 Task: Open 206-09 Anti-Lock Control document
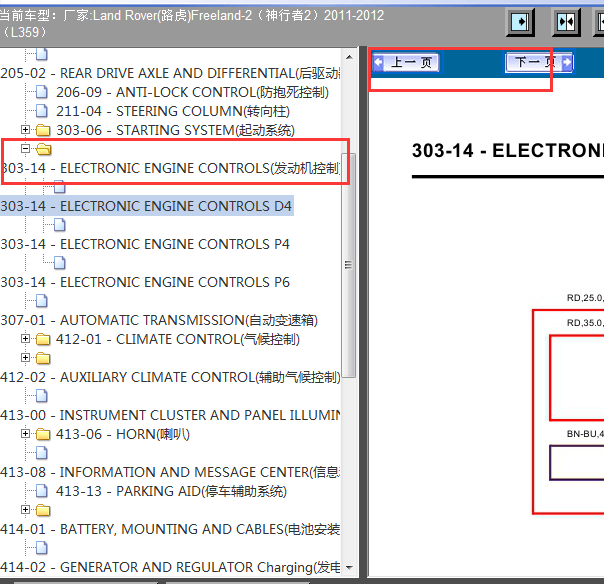pyautogui.click(x=192, y=92)
